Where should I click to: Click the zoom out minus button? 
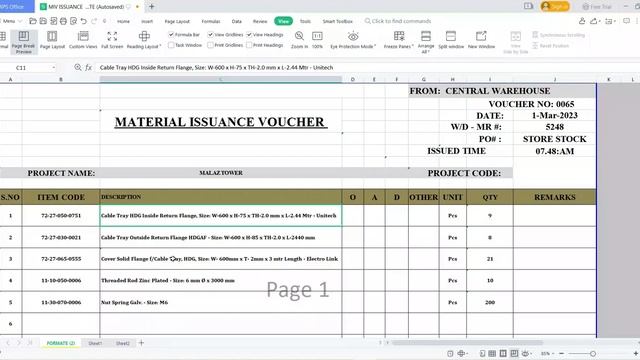[x=561, y=353]
